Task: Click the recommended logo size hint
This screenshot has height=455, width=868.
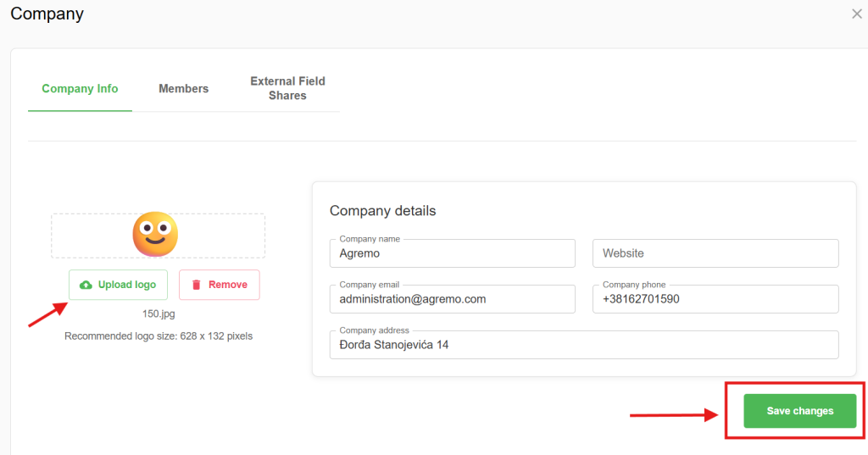Action: point(159,336)
